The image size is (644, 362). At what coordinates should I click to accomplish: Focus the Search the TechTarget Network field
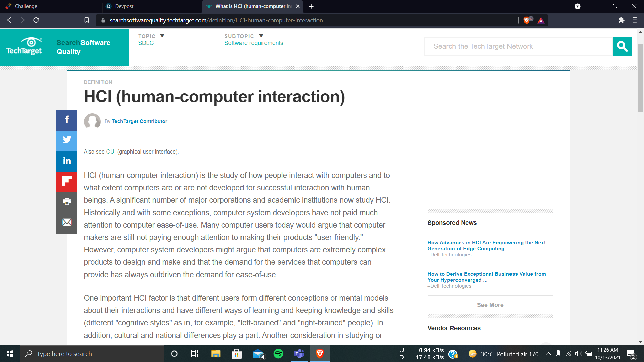tap(518, 47)
